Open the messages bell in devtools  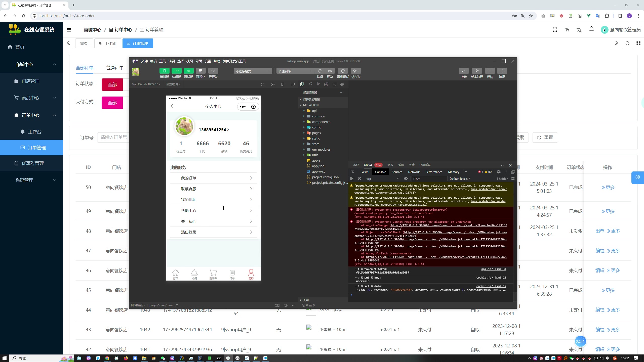coord(502,71)
